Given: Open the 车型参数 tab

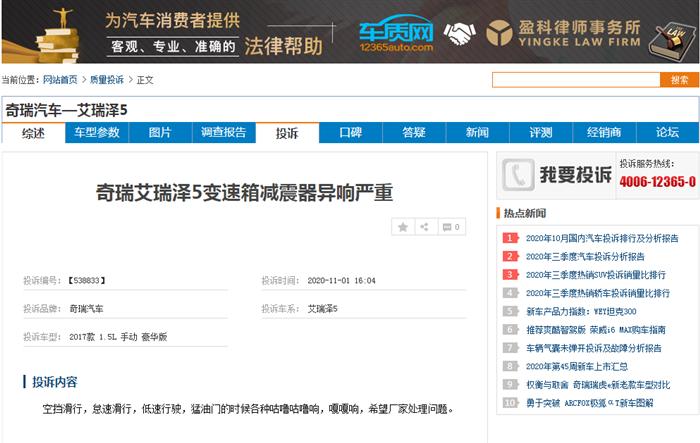Looking at the screenshot, I should click(97, 133).
